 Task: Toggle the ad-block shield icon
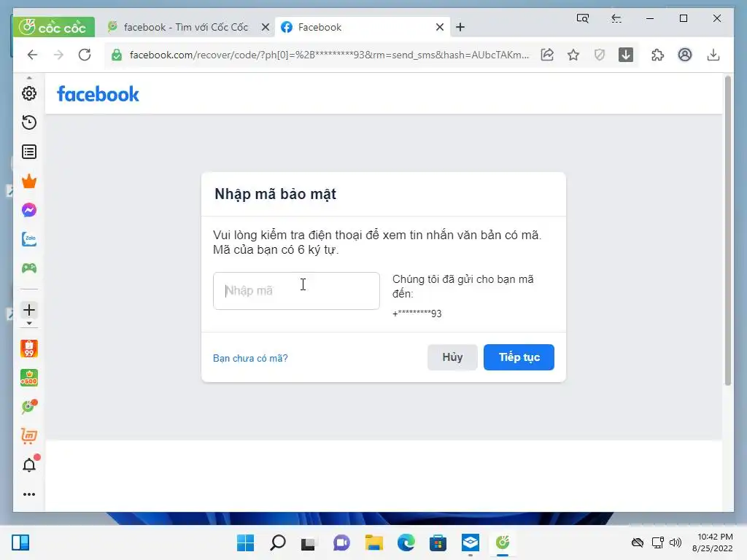(600, 55)
